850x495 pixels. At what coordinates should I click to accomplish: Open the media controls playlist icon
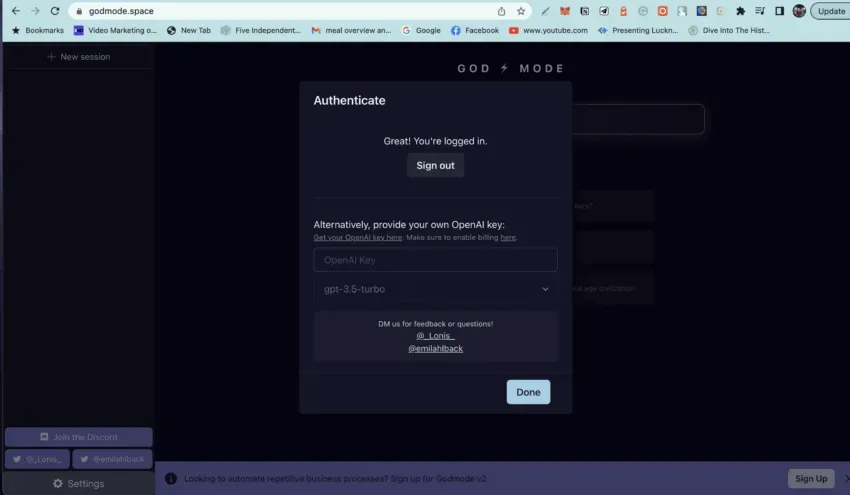[760, 11]
